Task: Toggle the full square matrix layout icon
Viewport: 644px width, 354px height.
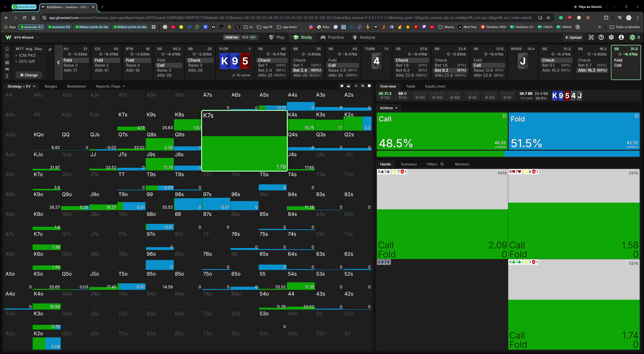Action: 369,86
